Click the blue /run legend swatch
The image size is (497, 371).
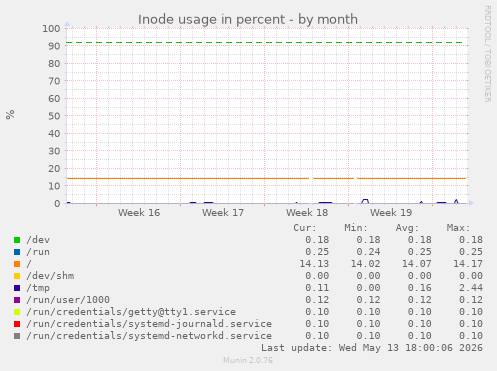point(17,252)
